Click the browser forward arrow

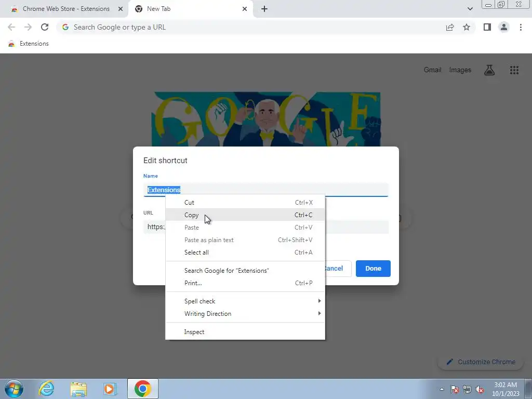coord(28,27)
